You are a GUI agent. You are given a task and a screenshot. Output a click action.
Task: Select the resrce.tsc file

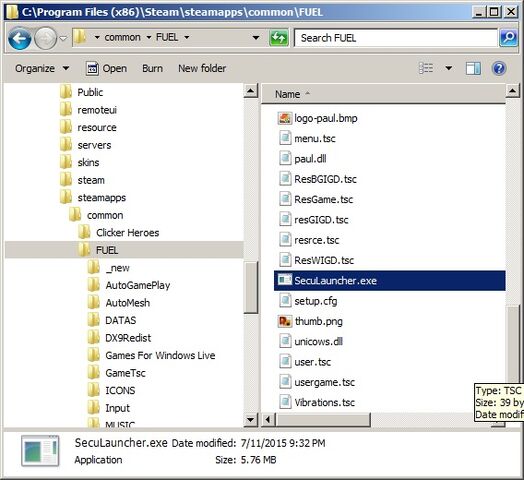pyautogui.click(x=309, y=240)
